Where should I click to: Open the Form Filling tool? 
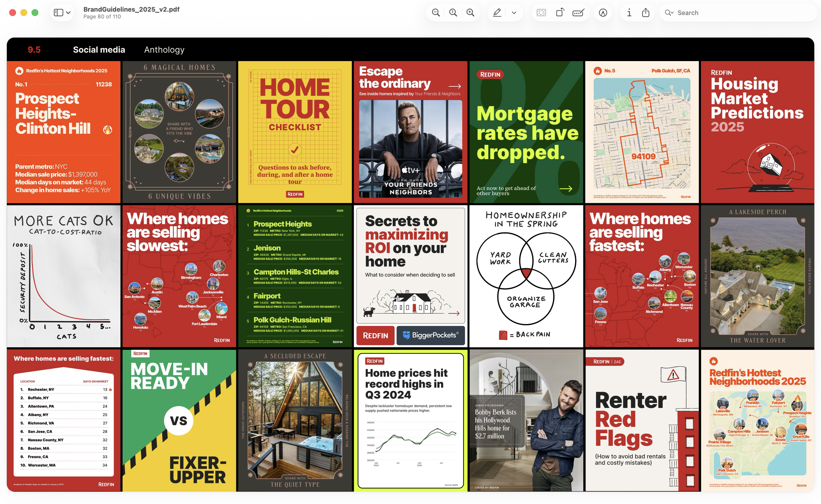[578, 13]
